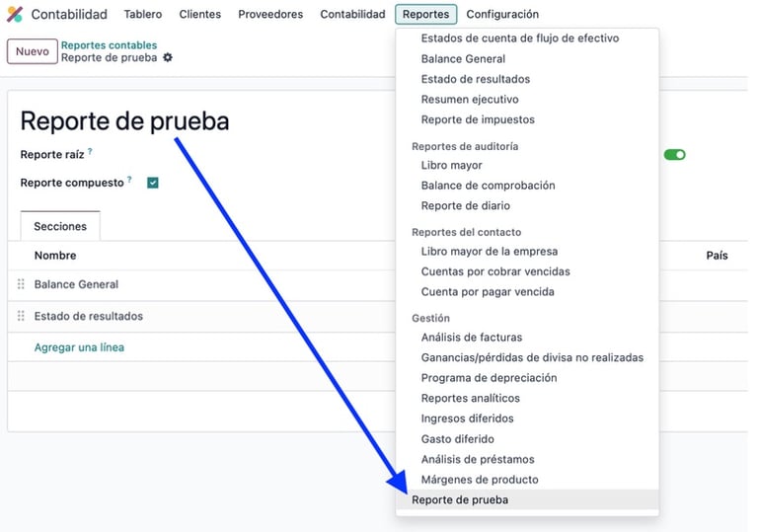Image resolution: width=758 pixels, height=532 pixels.
Task: Open Ganancias/pérdidas de divisa no realizadas
Action: pos(532,357)
